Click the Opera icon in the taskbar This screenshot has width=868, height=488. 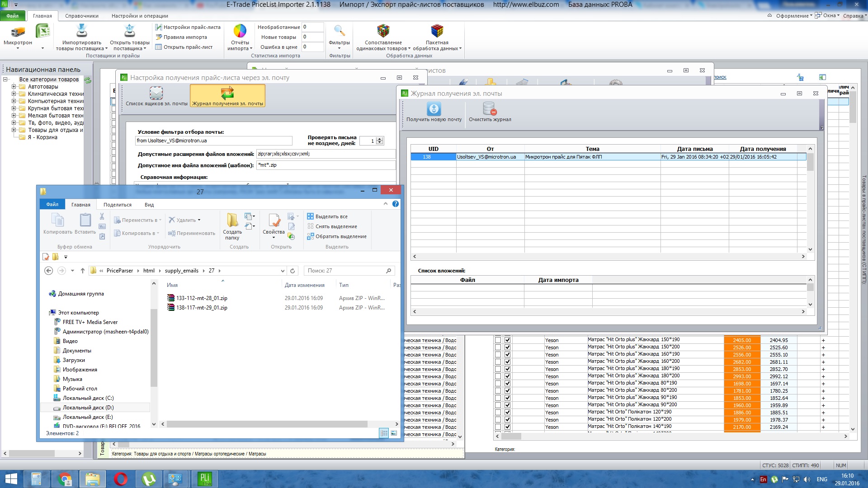(121, 479)
